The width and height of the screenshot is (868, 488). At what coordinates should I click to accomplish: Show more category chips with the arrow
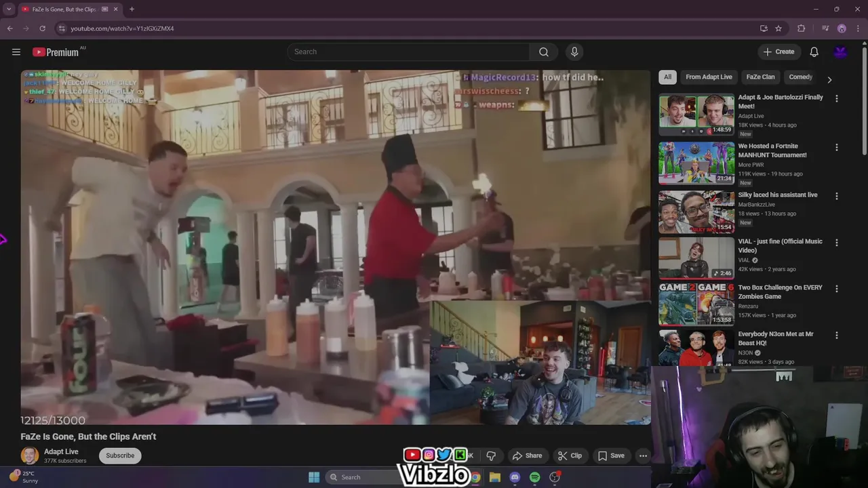pos(829,79)
